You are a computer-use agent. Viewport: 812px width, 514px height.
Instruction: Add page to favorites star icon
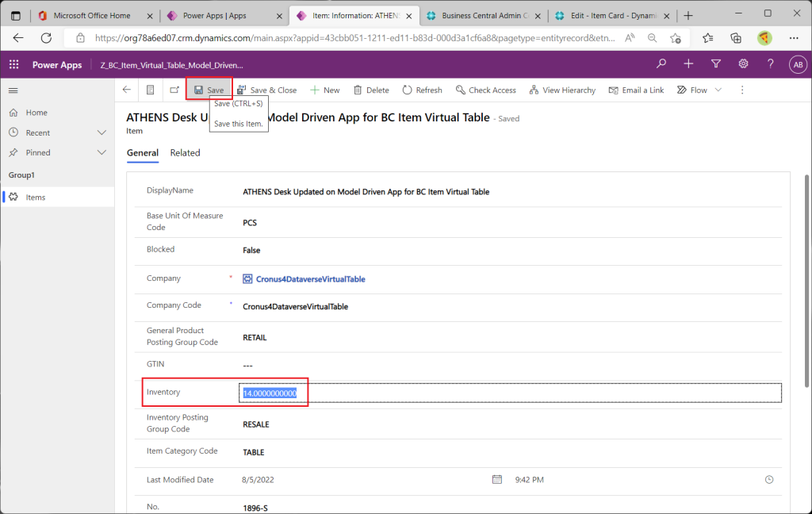coord(676,38)
